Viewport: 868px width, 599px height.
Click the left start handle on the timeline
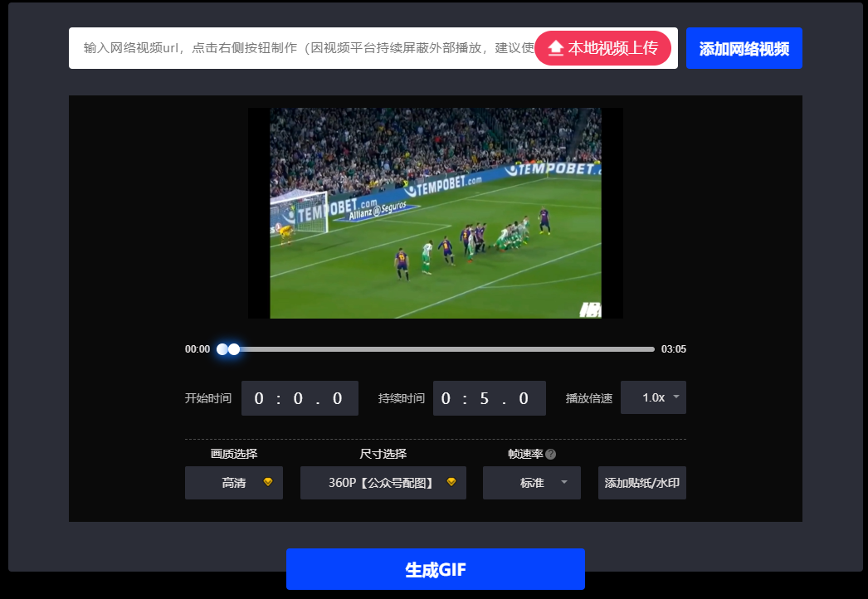pyautogui.click(x=222, y=349)
